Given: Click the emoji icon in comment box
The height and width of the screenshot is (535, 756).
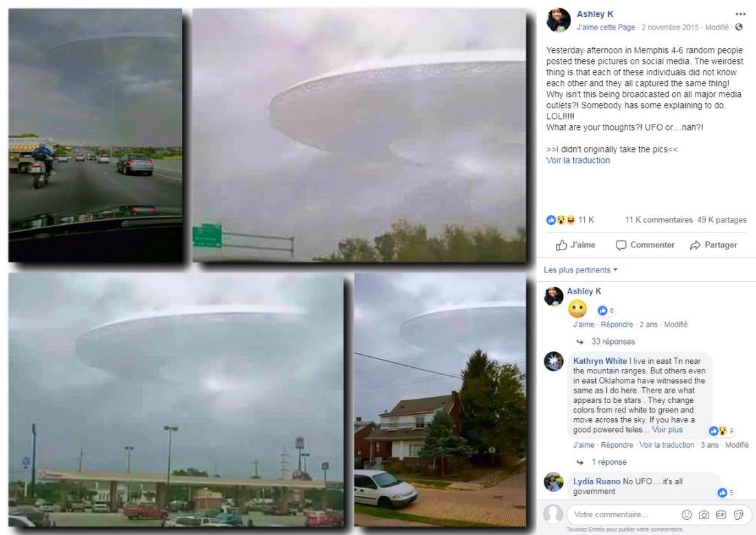Looking at the screenshot, I should click(687, 515).
